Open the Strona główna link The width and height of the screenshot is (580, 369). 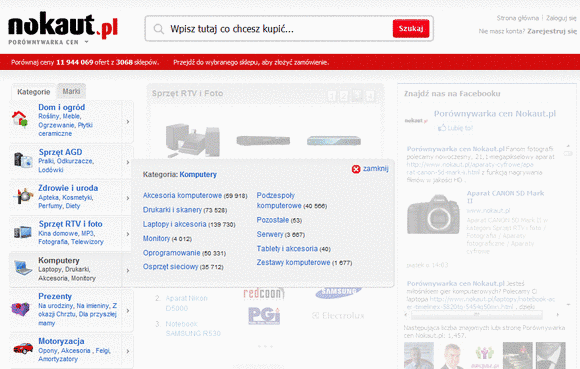click(x=517, y=18)
